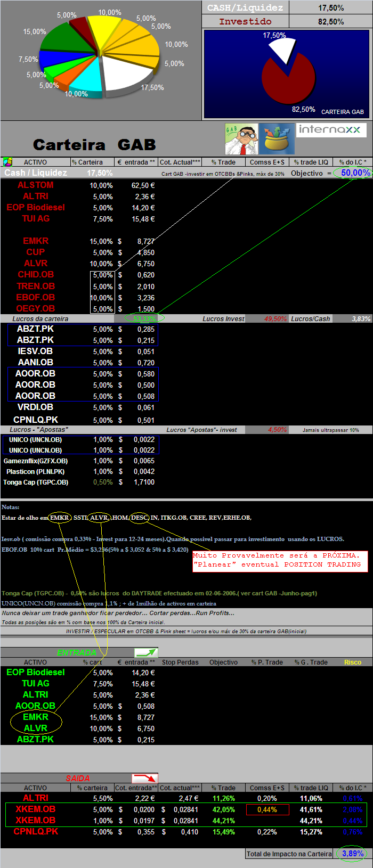Screen dimensions: 373x868
Task: Click the Tonga Cap (TGPC.OB) row name
Action: 36,482
